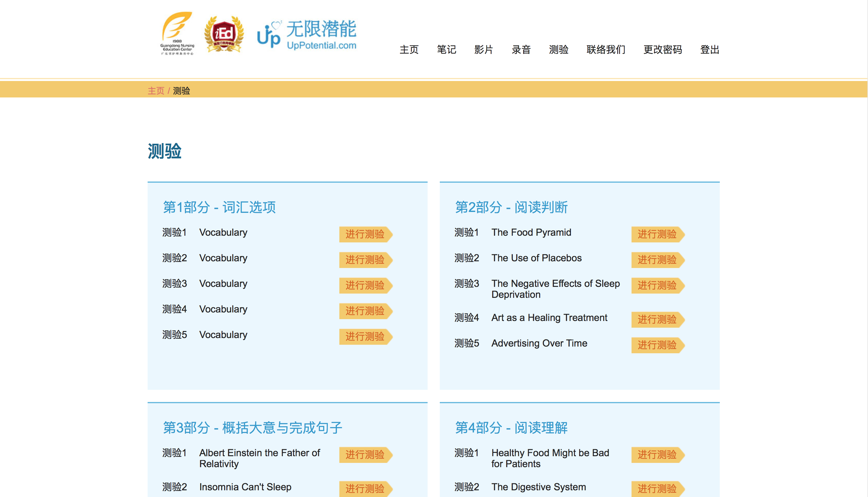Viewport: 868px width, 497px height.
Task: Click the 主页 breadcrumb link
Action: pos(156,91)
